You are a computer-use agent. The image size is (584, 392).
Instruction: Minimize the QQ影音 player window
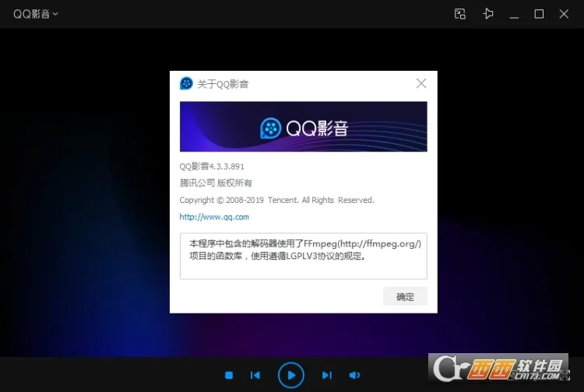pos(514,14)
